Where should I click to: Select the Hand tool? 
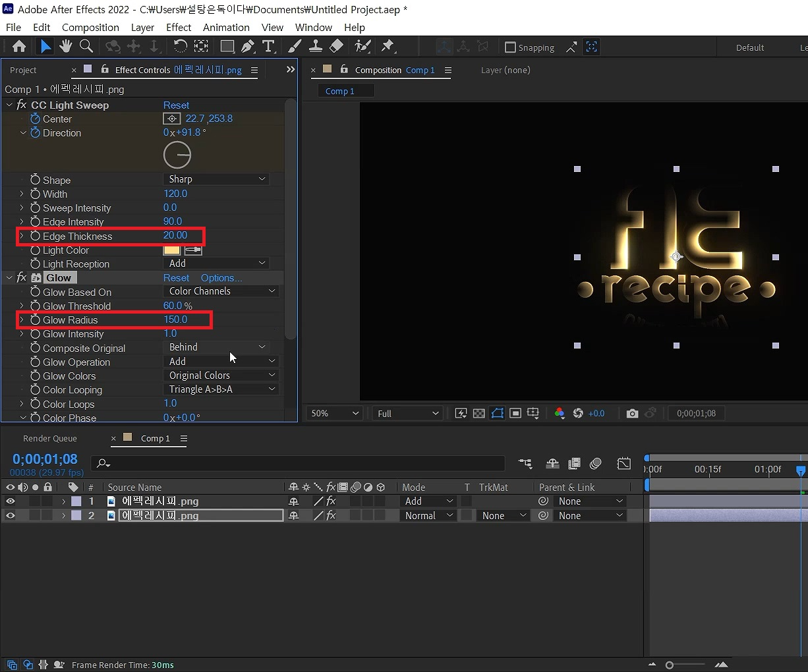65,47
